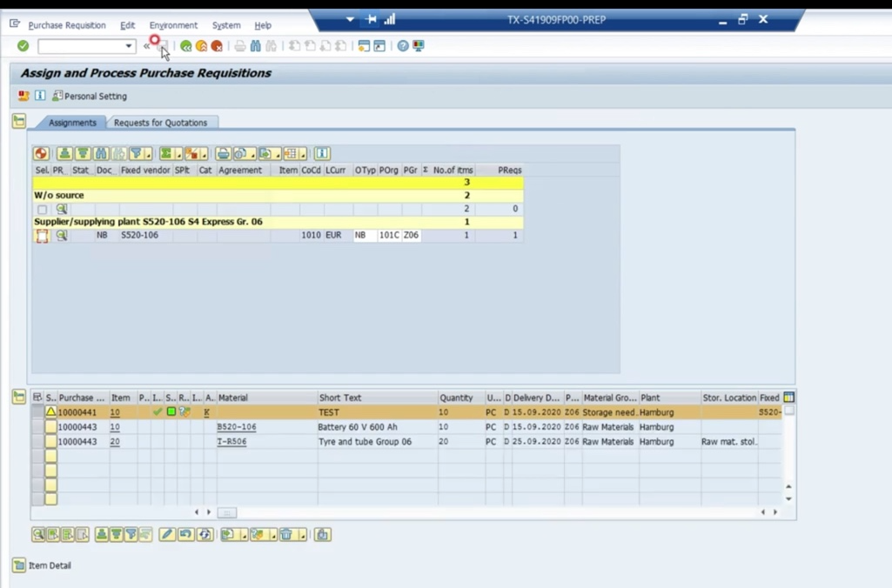The width and height of the screenshot is (892, 588).
Task: Collapse the Assignments area expander icon
Action: (x=19, y=121)
